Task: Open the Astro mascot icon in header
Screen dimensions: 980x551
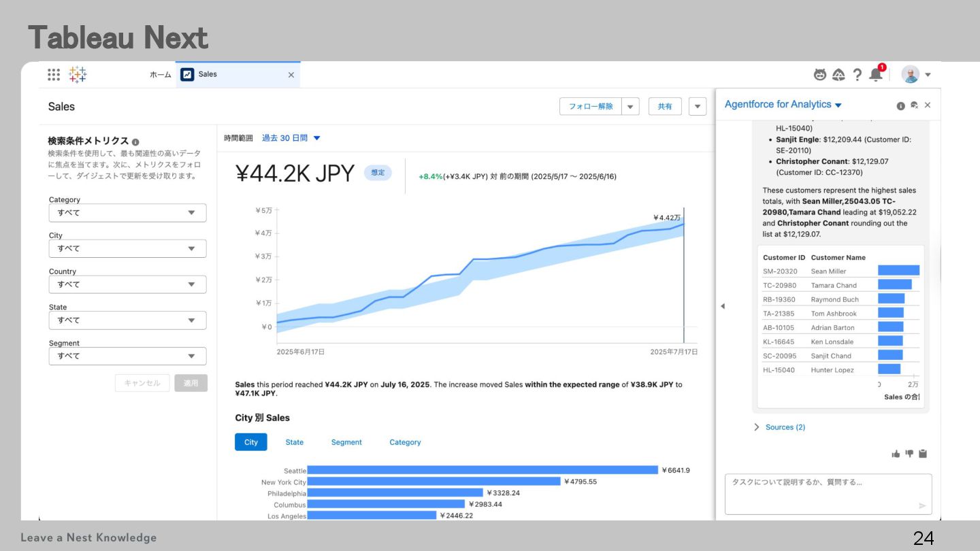Action: coord(820,75)
